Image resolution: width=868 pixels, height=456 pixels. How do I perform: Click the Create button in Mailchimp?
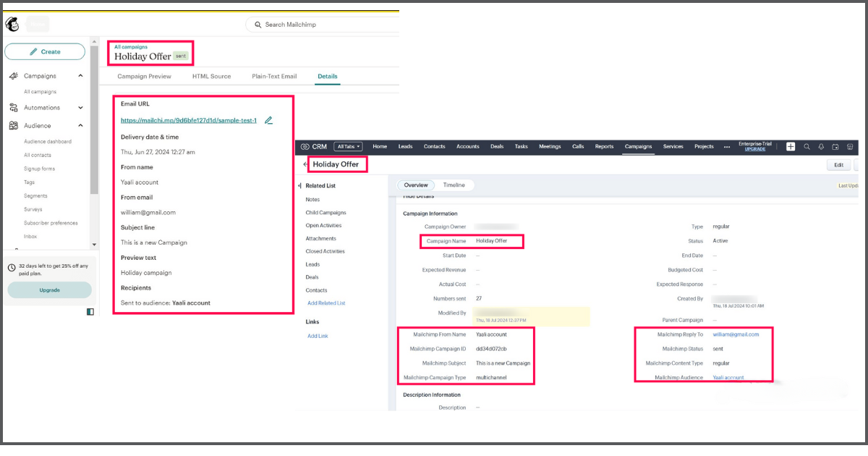point(45,51)
